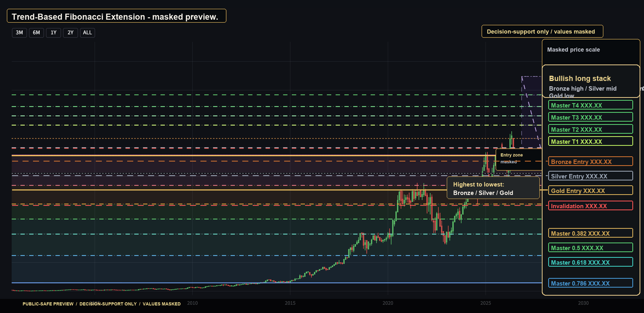644x313 pixels.
Task: Select the 3M time range button
Action: [19, 33]
